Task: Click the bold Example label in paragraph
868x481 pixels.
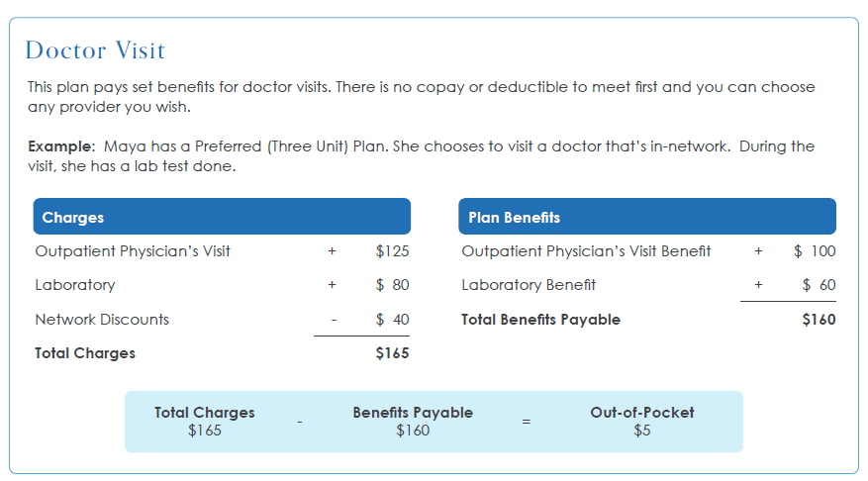Action: pyautogui.click(x=61, y=146)
